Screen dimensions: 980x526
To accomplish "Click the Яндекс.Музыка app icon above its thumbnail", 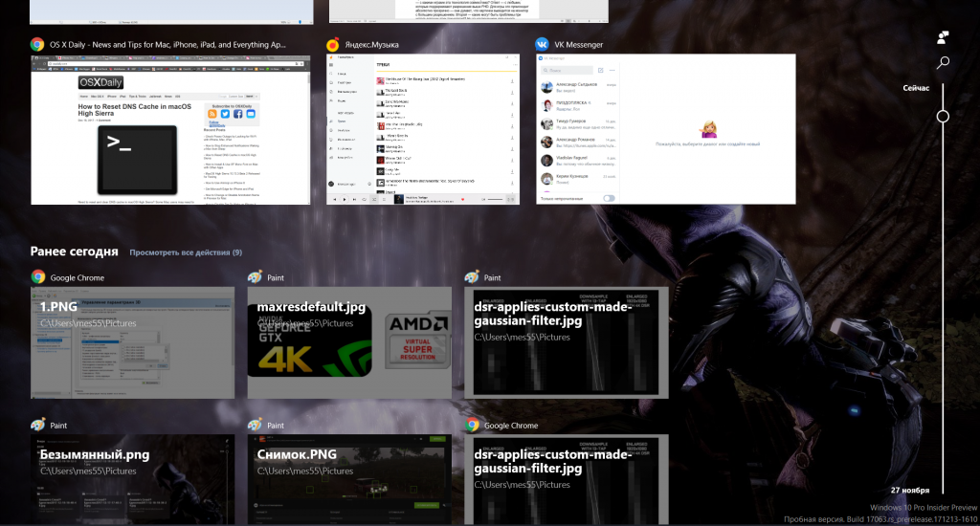I will coord(333,44).
